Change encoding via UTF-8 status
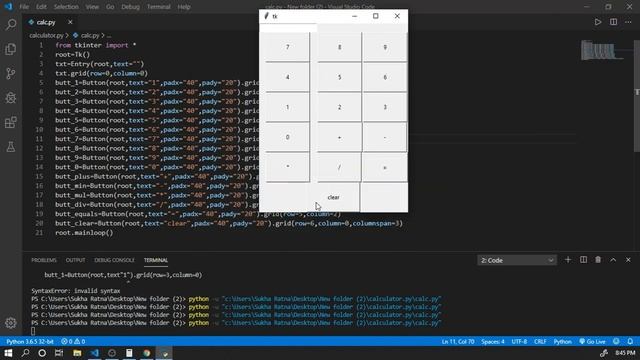 (519, 342)
